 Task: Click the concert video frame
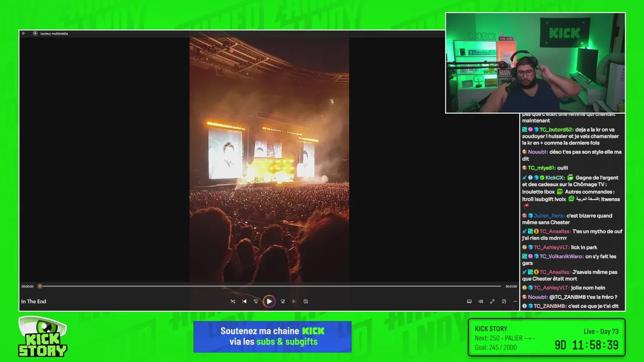pos(269,159)
